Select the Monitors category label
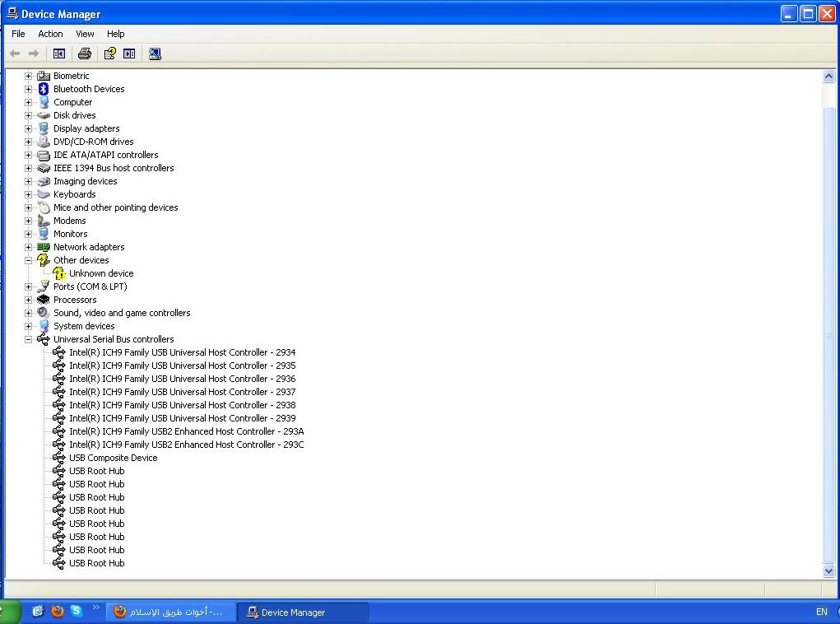840x624 pixels. click(70, 234)
